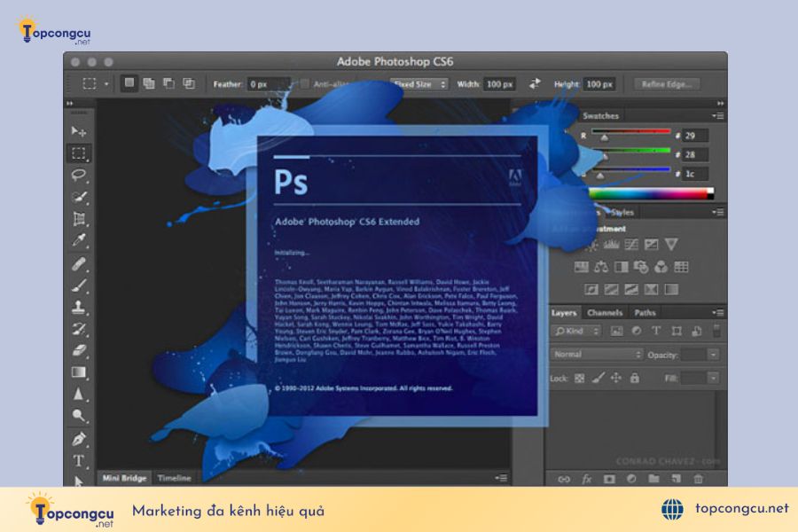Add a Curves adjustment

click(x=631, y=245)
